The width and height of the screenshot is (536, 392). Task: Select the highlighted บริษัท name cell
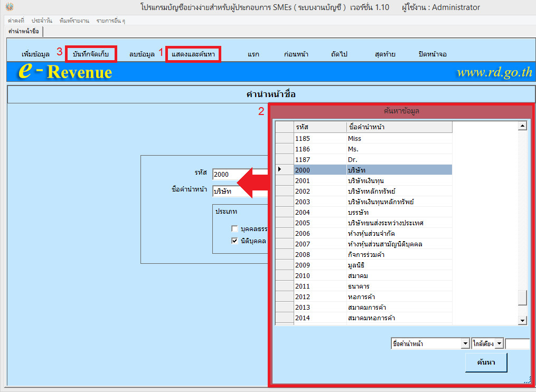pyautogui.click(x=399, y=170)
